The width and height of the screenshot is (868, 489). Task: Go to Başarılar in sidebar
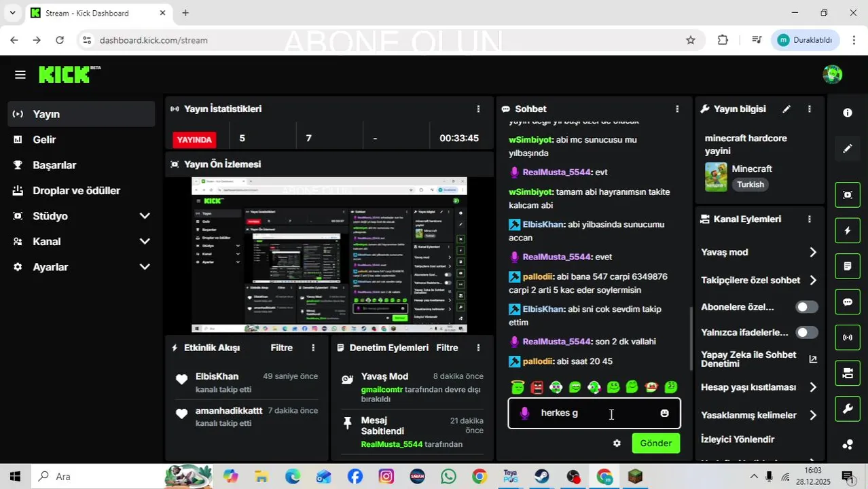(82, 165)
